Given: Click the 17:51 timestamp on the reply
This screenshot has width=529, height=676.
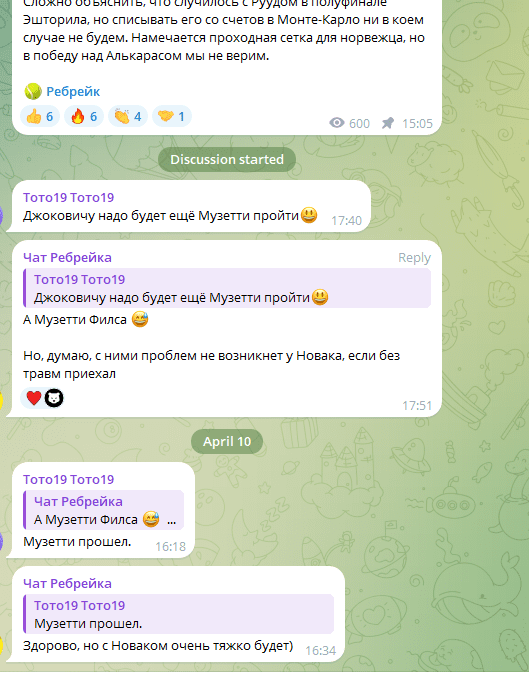Looking at the screenshot, I should (x=417, y=406).
